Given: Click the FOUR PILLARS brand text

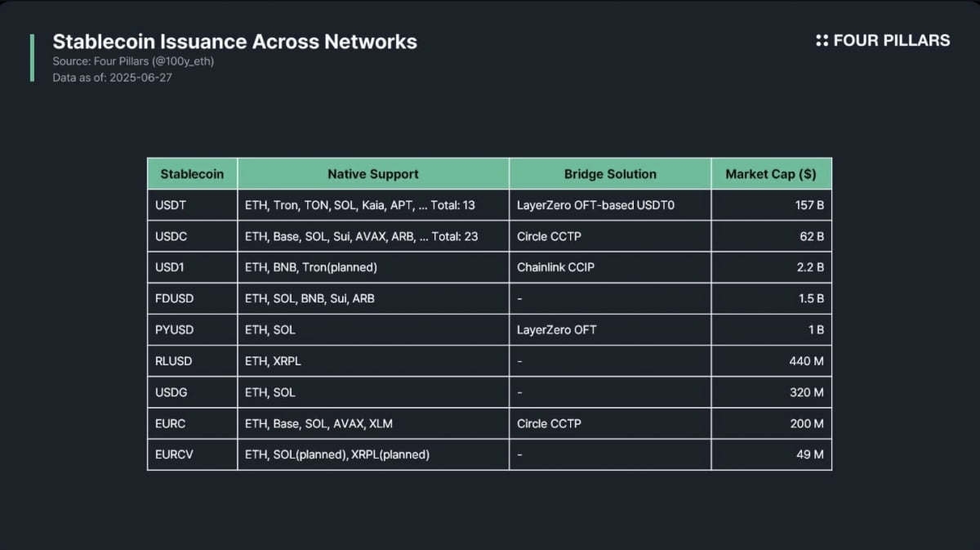Looking at the screenshot, I should tap(891, 40).
